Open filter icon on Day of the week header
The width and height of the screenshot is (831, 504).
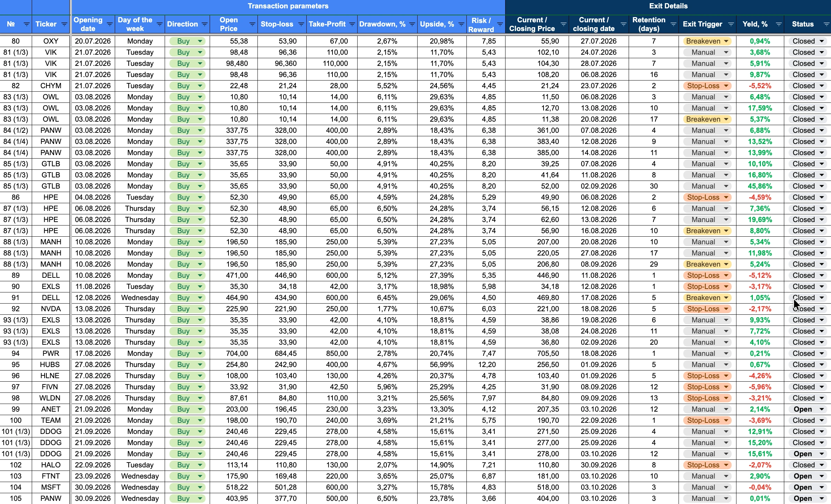[x=159, y=24]
